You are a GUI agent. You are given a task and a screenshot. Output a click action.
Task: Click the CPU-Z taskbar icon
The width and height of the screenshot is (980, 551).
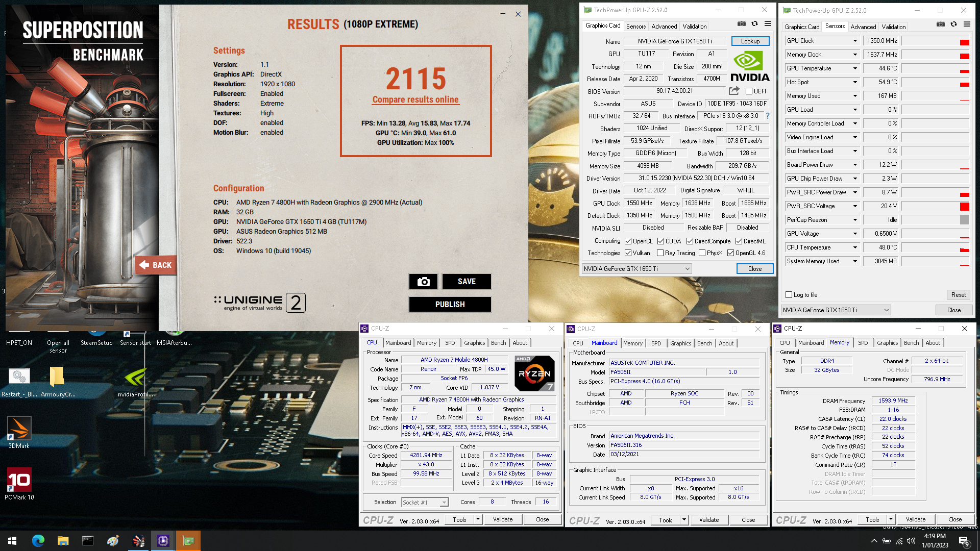click(163, 541)
